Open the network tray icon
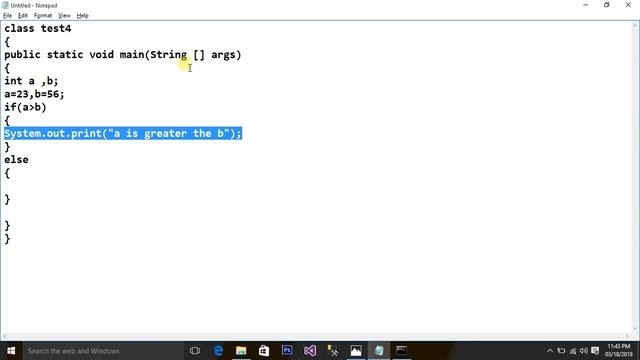 (573, 351)
